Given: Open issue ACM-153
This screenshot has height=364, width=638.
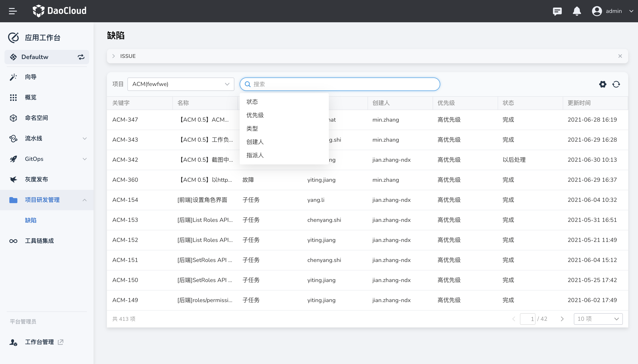Looking at the screenshot, I should coord(125,220).
